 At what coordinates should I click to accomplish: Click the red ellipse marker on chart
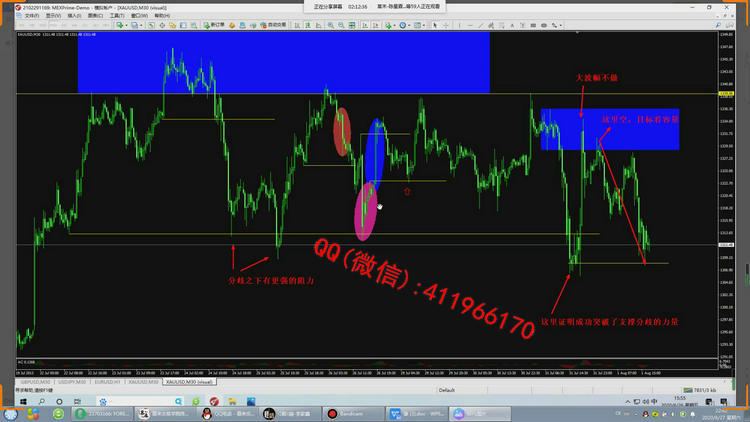pos(342,132)
